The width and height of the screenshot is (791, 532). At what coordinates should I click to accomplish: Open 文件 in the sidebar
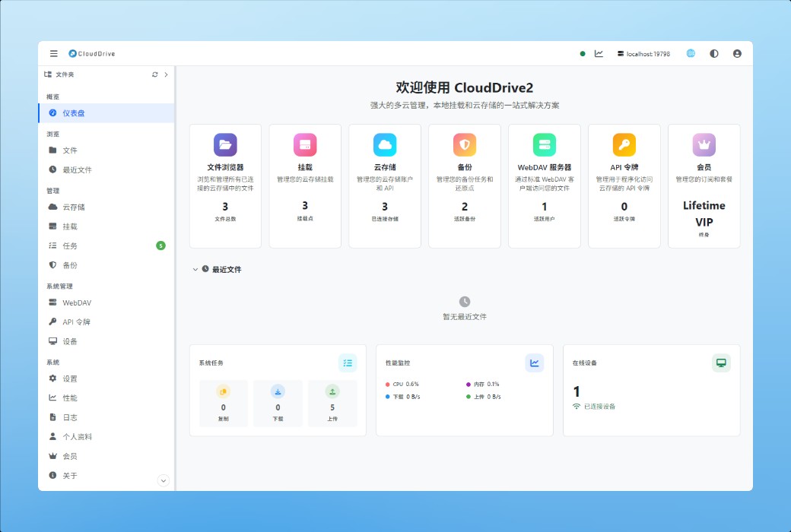[106, 150]
